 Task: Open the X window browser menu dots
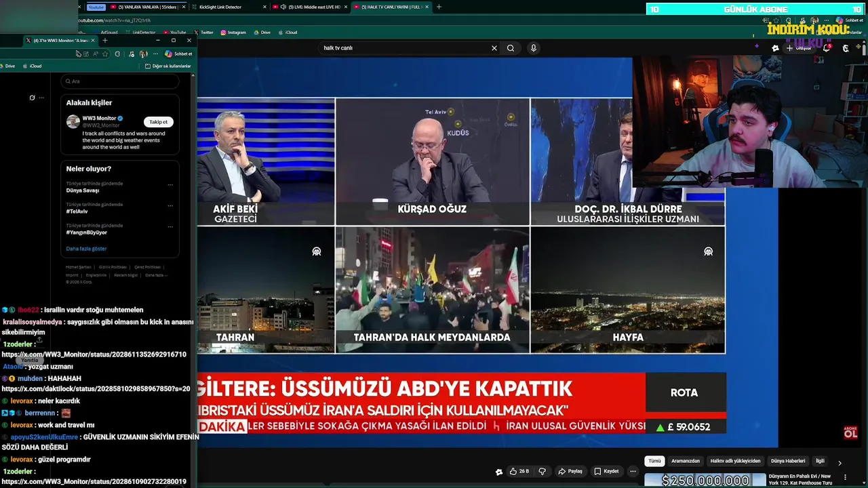pyautogui.click(x=156, y=54)
